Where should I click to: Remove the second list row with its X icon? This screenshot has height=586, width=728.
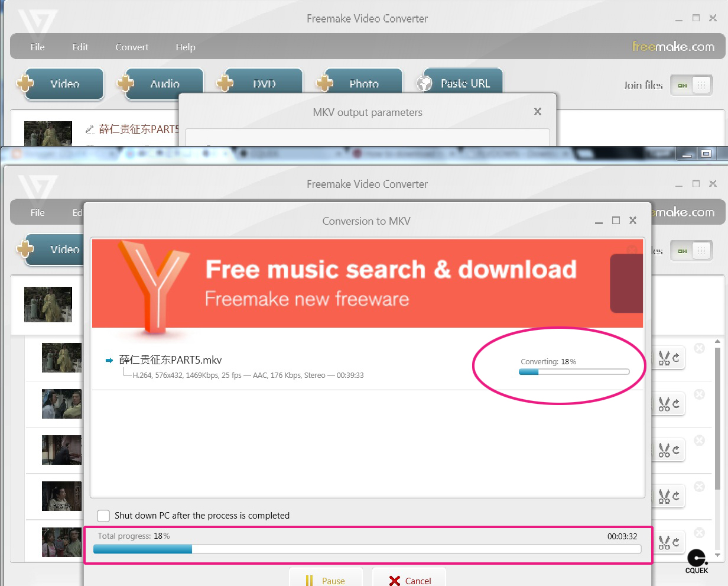(699, 394)
